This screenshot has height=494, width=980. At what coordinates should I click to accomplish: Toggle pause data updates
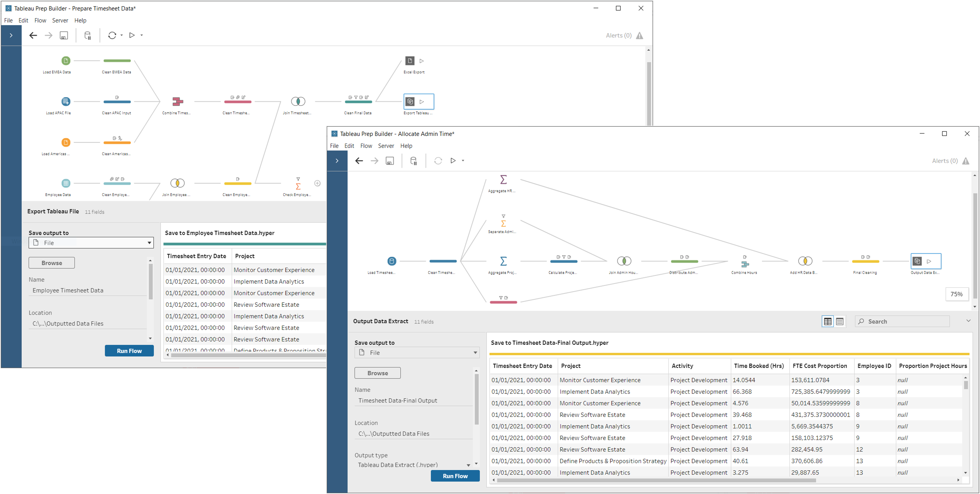tap(413, 161)
